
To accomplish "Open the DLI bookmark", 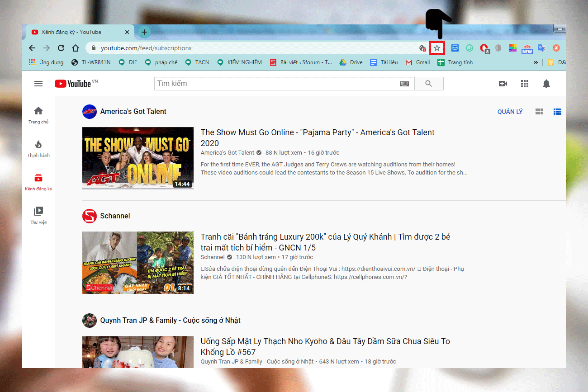I will [128, 62].
